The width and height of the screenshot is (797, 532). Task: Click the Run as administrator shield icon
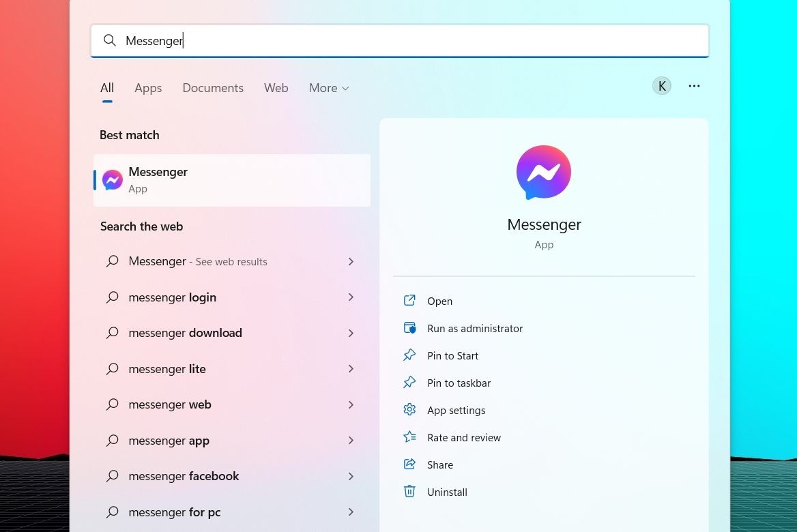point(409,328)
